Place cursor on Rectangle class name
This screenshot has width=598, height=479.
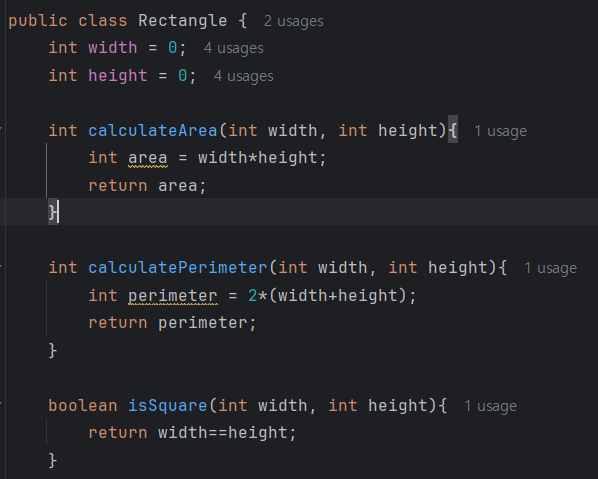coord(183,21)
